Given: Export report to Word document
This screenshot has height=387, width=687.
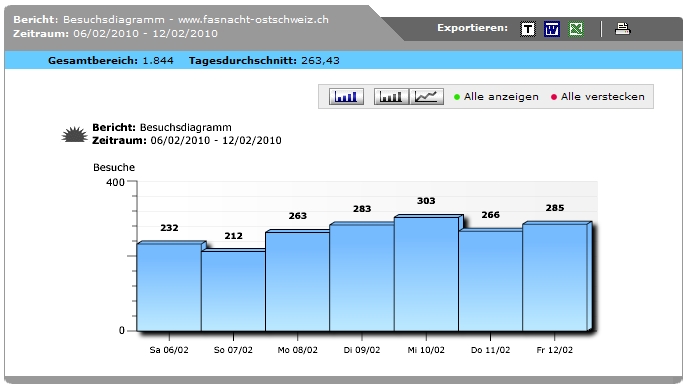Looking at the screenshot, I should [x=552, y=29].
